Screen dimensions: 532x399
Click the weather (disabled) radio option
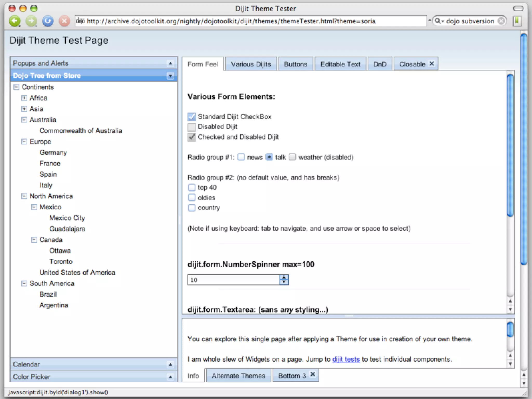tap(292, 157)
